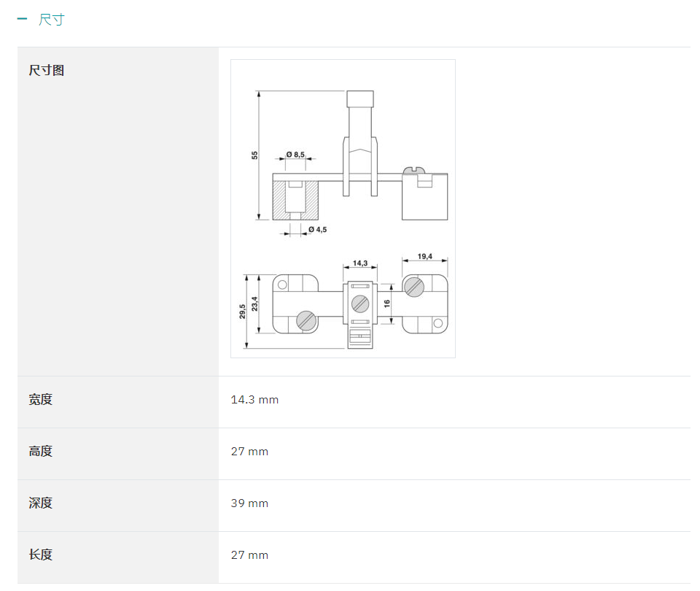Click the 尺寸 section heading
This screenshot has width=700, height=591.
tap(52, 19)
